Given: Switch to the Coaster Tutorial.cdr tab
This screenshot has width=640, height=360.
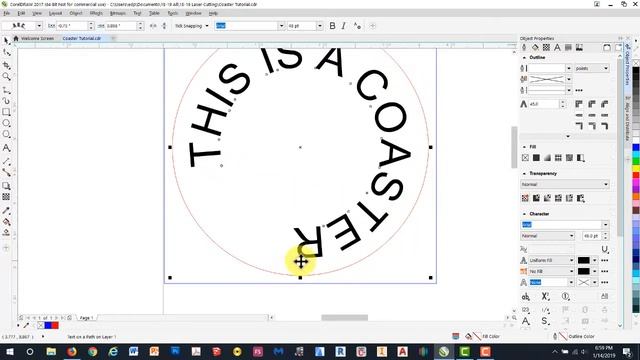Looking at the screenshot, I should [x=82, y=38].
